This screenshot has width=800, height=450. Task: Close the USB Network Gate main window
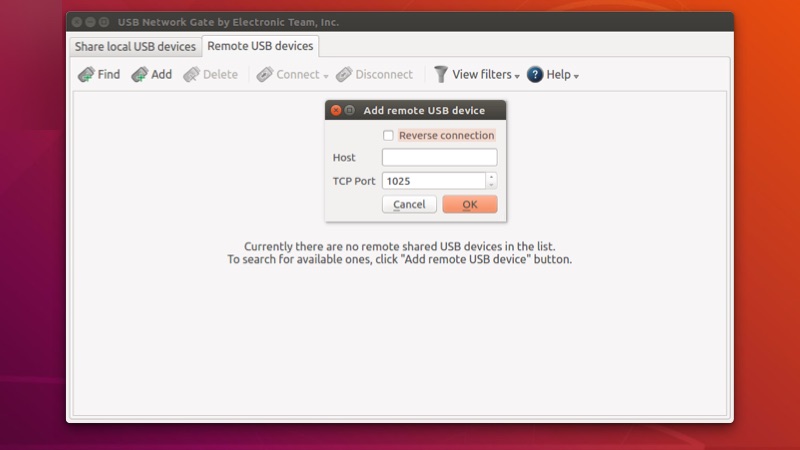pyautogui.click(x=77, y=22)
